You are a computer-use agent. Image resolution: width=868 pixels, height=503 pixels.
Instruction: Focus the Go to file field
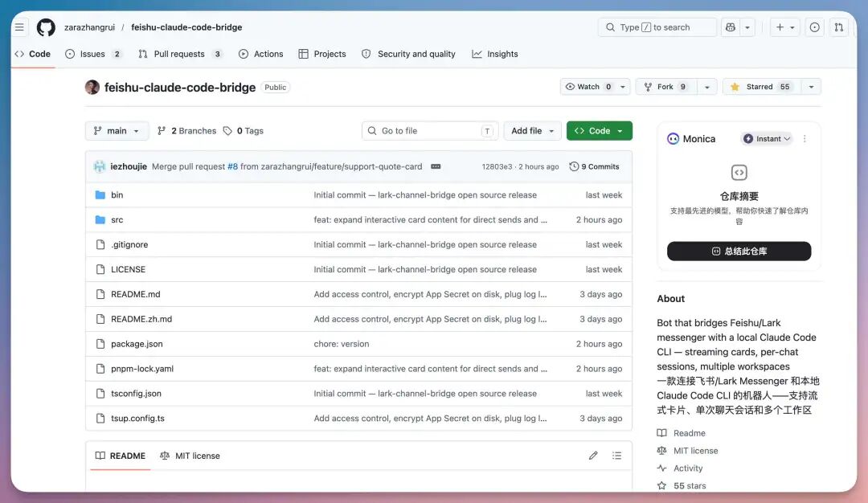tap(430, 131)
